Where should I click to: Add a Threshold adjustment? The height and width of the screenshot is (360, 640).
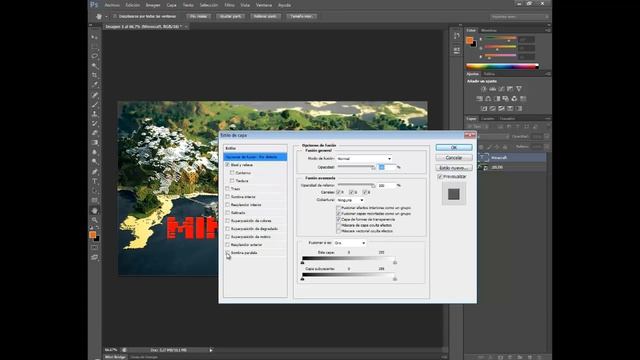[x=501, y=109]
